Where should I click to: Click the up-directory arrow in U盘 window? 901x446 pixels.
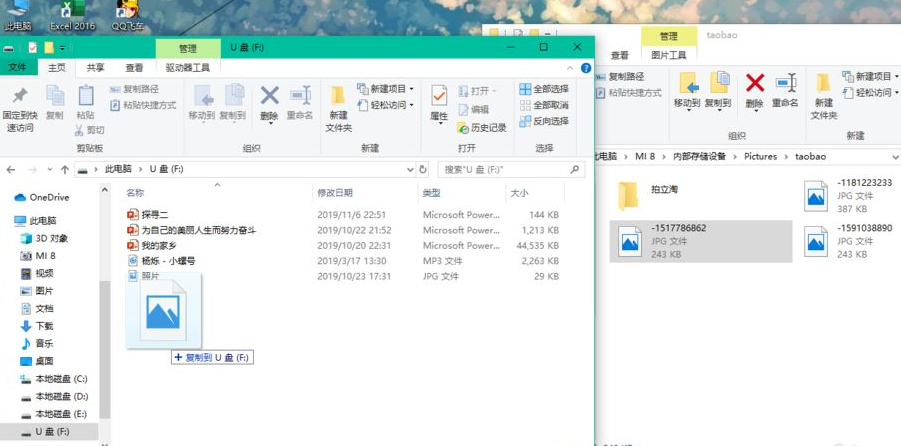click(x=65, y=170)
